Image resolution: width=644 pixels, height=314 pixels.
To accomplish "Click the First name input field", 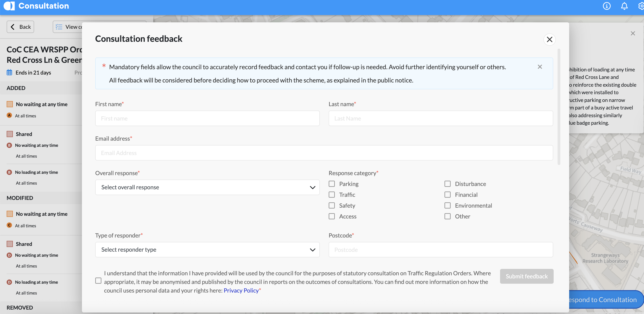I will [x=207, y=118].
